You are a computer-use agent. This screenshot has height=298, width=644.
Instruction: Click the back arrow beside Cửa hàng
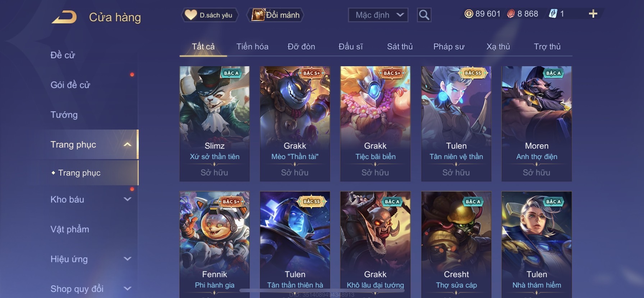pos(64,17)
